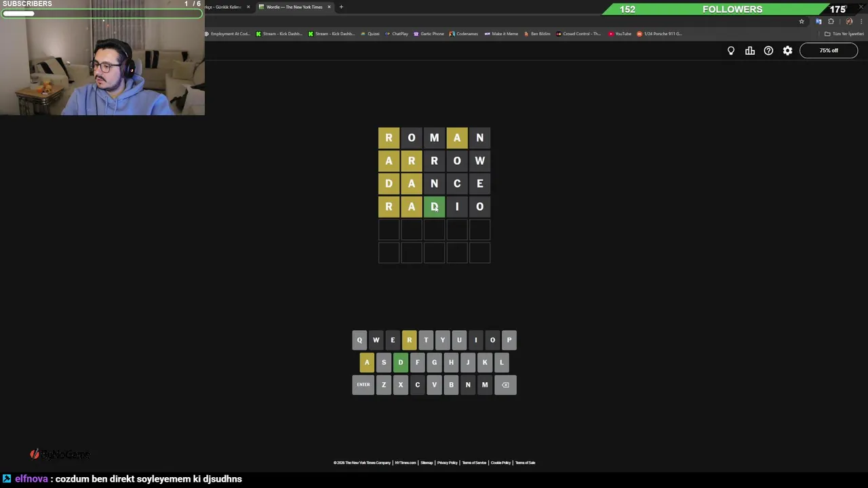The image size is (868, 488).
Task: Tap the F key on Wordle keyboard
Action: (417, 363)
